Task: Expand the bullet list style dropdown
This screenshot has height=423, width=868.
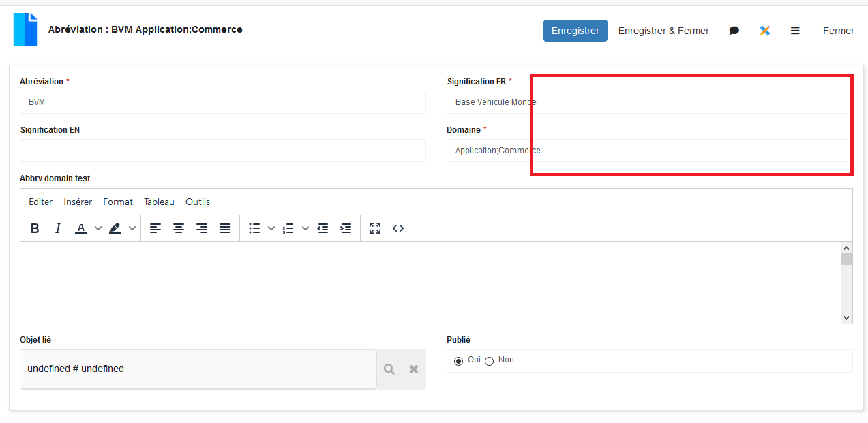Action: [271, 228]
